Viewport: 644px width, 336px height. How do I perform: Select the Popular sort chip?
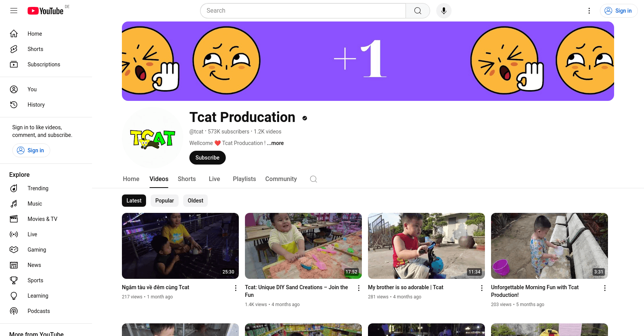[164, 201]
